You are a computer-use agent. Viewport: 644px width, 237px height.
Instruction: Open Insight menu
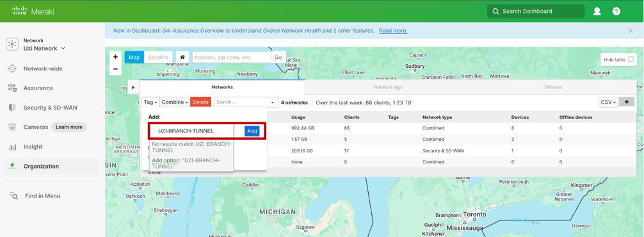33,147
